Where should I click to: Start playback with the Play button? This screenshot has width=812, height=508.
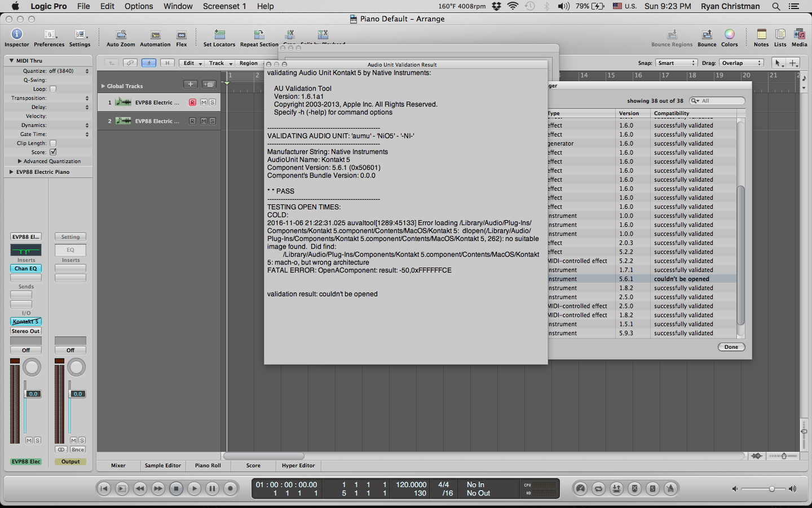194,489
